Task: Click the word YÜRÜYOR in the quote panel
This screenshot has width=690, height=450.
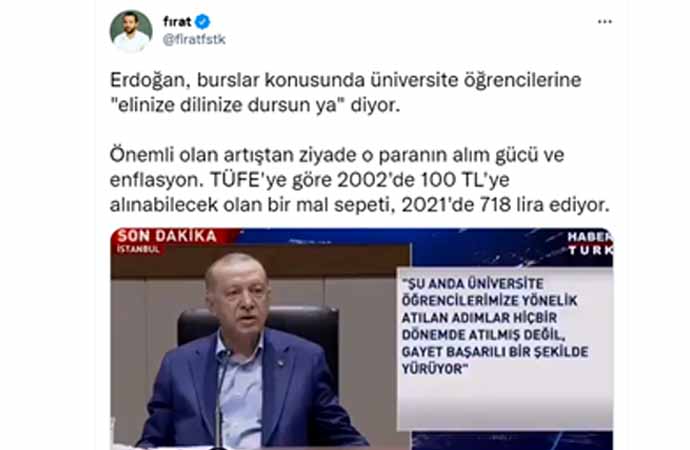Action: pos(433,369)
